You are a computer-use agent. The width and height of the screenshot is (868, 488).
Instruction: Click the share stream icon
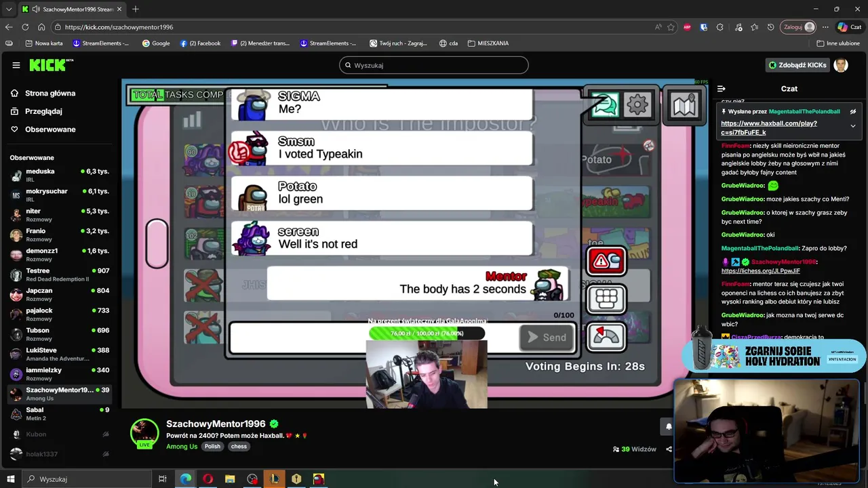(x=669, y=449)
